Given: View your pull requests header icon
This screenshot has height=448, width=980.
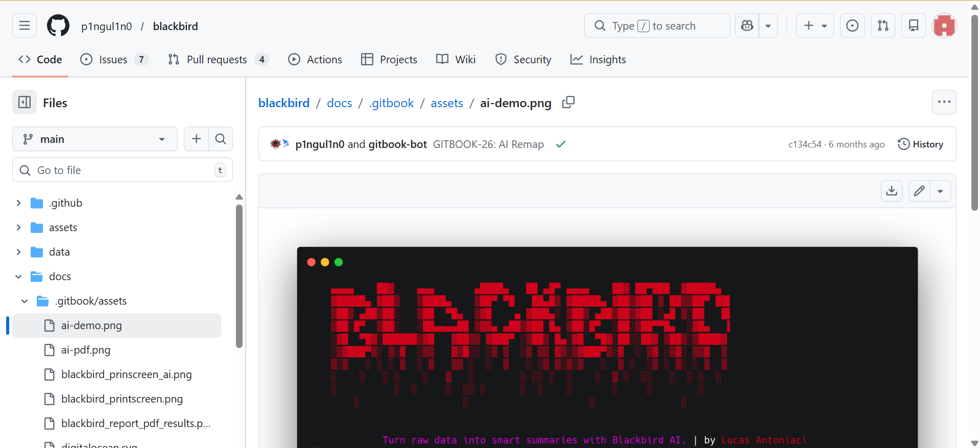Looking at the screenshot, I should 883,26.
